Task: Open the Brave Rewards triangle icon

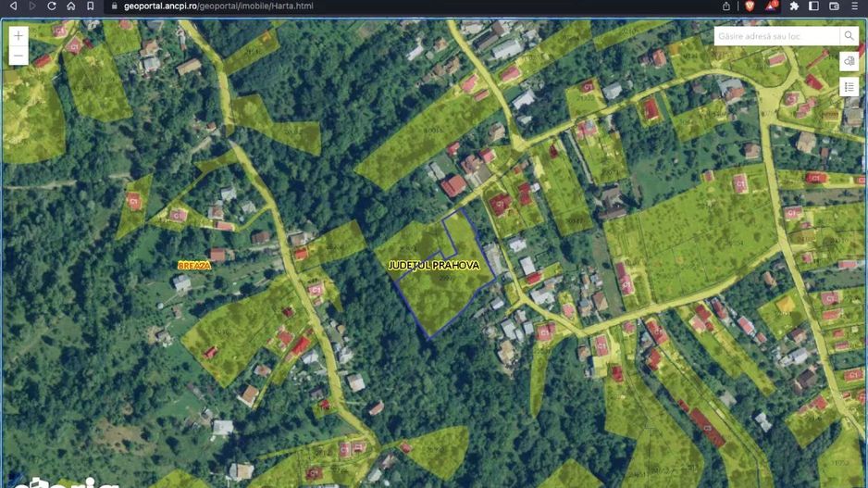Action: pyautogui.click(x=771, y=6)
